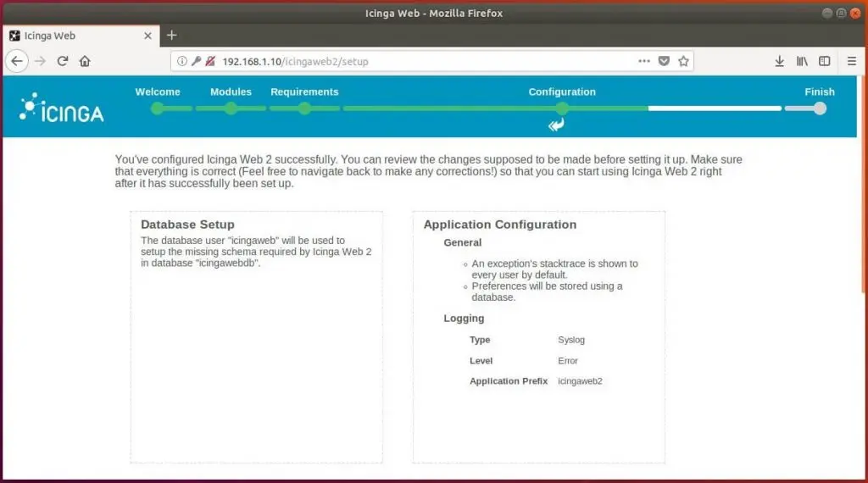
Task: Click the logging Level label
Action: coord(481,361)
